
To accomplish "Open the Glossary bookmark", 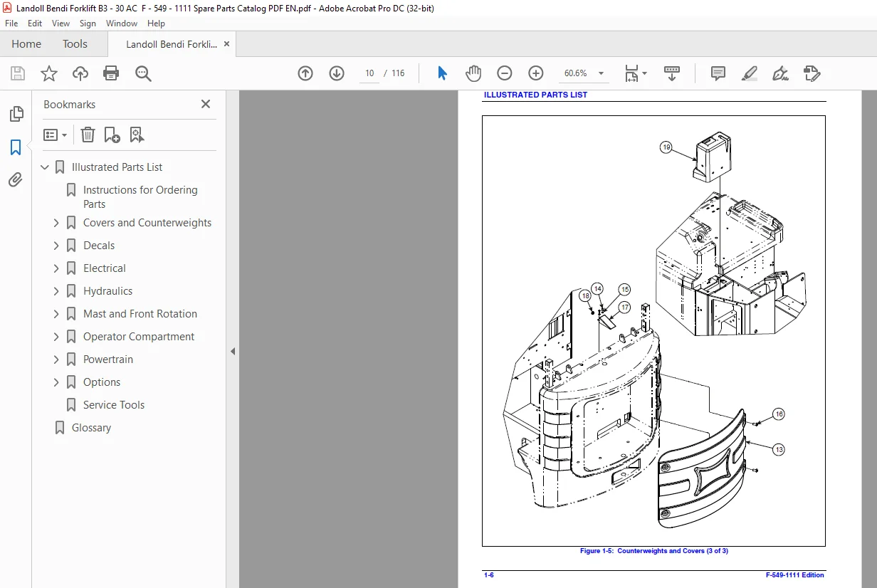I will (91, 428).
